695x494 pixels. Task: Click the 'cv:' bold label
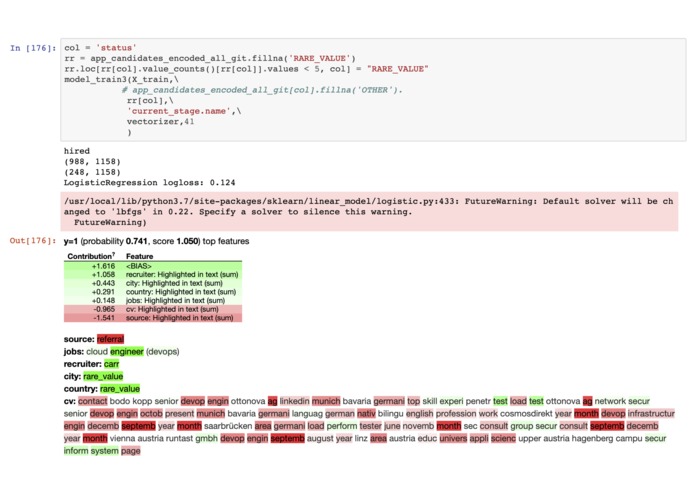(70, 401)
